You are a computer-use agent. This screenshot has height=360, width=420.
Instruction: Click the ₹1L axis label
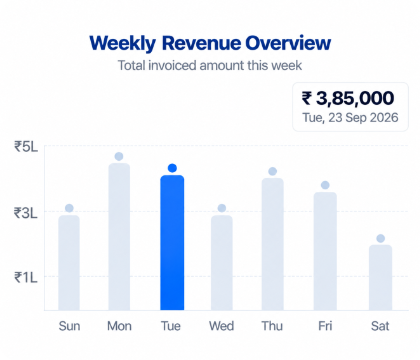(x=26, y=277)
